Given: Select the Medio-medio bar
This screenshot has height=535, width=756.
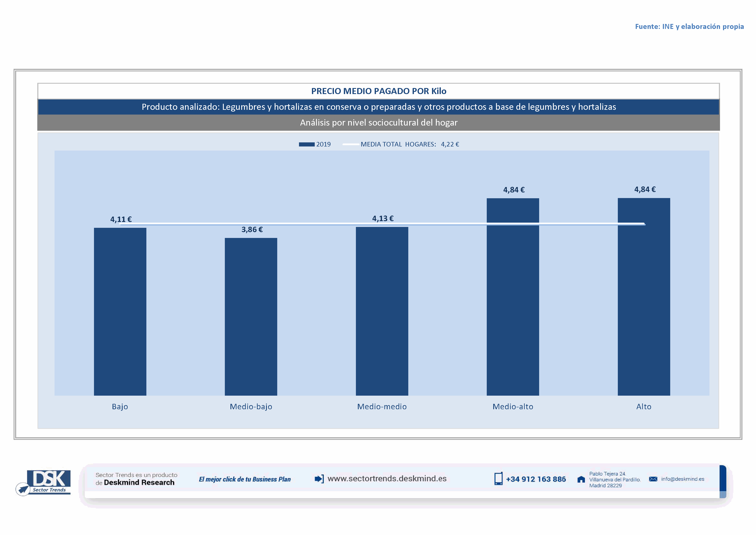Looking at the screenshot, I should click(x=382, y=311).
